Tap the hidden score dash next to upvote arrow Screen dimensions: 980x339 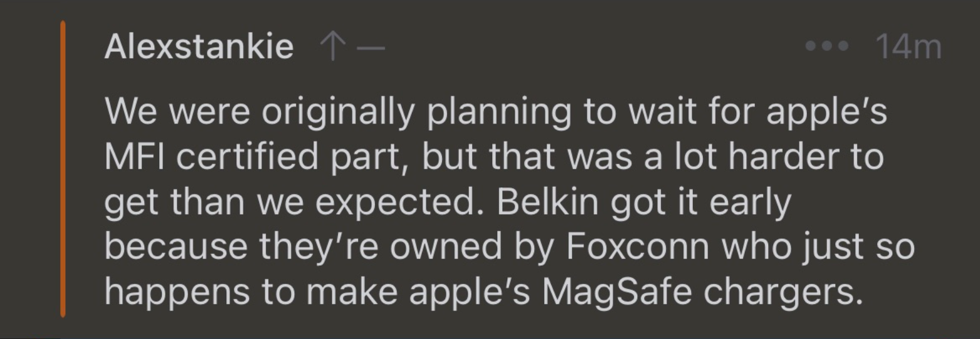(x=371, y=48)
